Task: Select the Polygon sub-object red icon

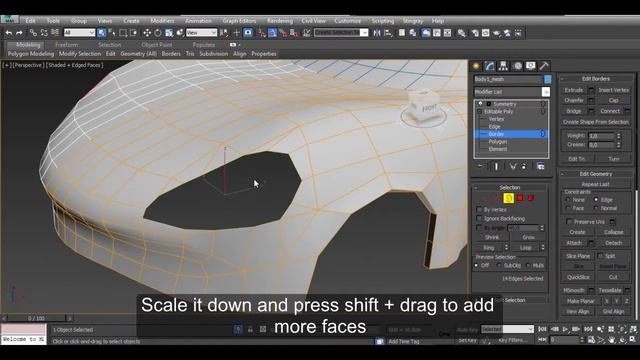Action: 520,198
